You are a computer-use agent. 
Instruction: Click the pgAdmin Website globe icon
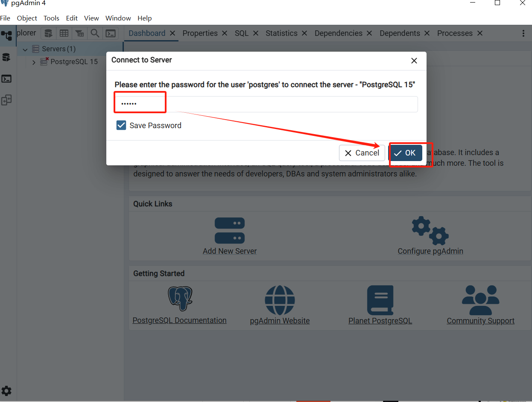(x=280, y=300)
